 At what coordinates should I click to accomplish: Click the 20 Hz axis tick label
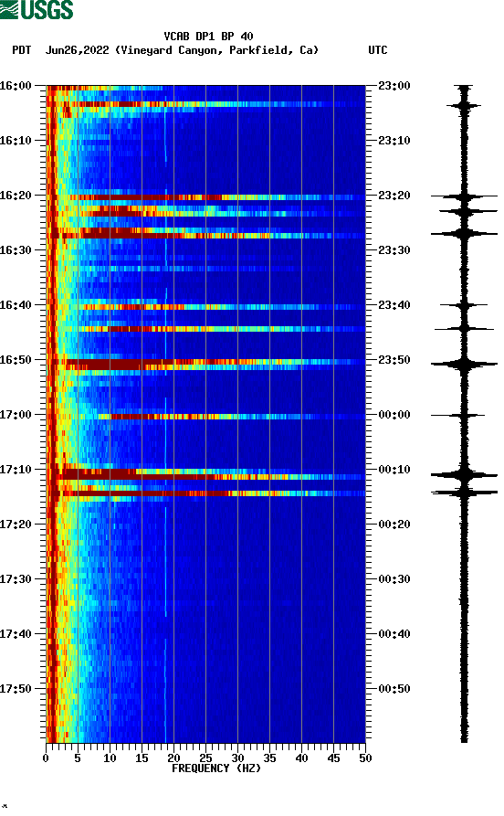[x=173, y=758]
